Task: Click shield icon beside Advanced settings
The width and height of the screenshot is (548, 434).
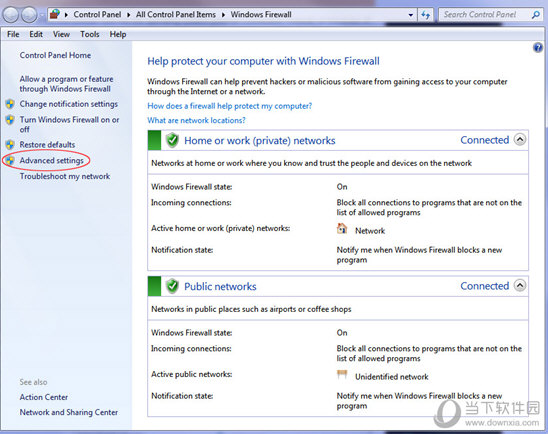Action: pyautogui.click(x=10, y=160)
